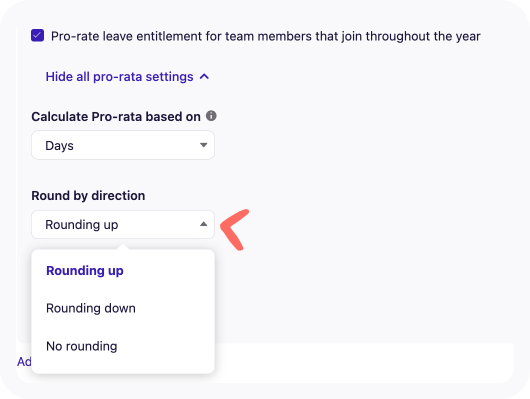The height and width of the screenshot is (399, 530).
Task: Click the Rounding up text in closed field
Action: click(x=82, y=225)
